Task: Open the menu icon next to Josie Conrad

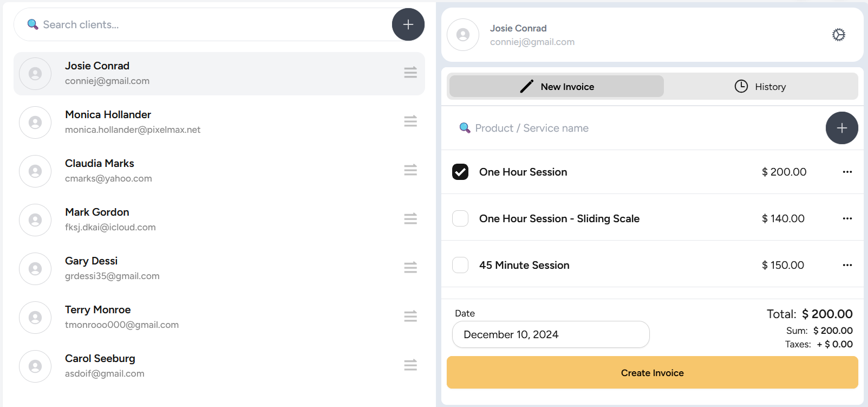Action: point(410,72)
